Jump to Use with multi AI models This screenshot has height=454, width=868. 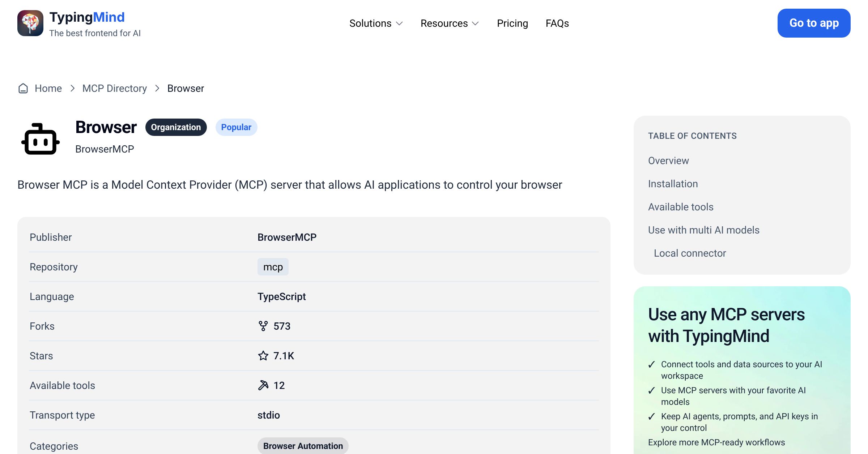pos(704,230)
